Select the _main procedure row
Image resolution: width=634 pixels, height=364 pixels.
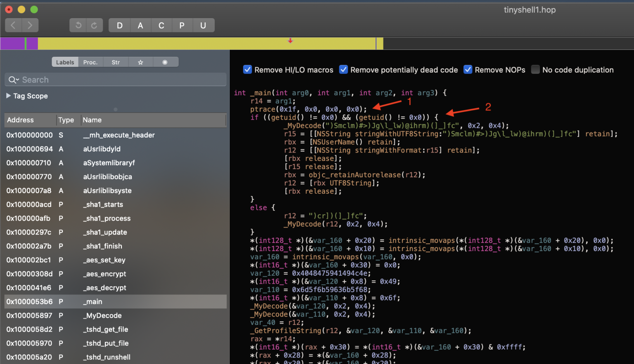116,302
